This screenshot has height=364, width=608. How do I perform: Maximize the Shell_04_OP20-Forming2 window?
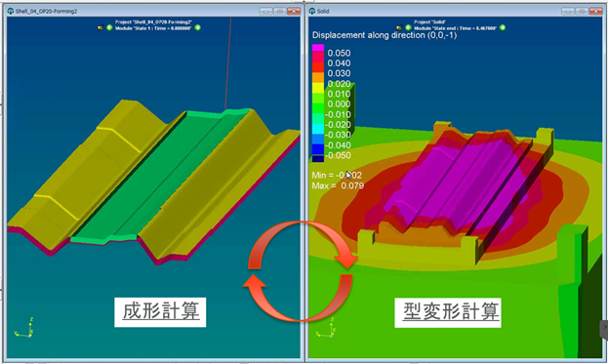click(279, 12)
